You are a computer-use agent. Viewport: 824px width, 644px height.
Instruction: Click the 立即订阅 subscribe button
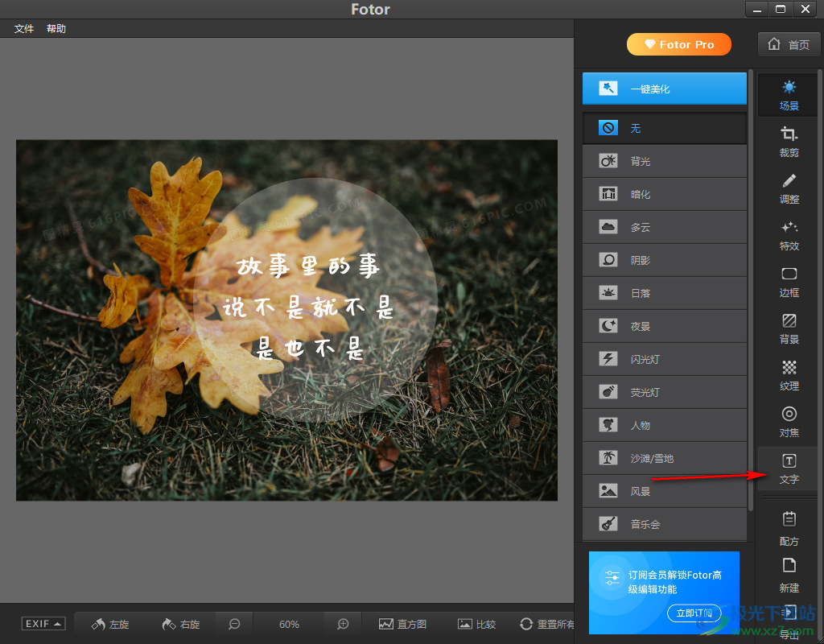[x=694, y=613]
